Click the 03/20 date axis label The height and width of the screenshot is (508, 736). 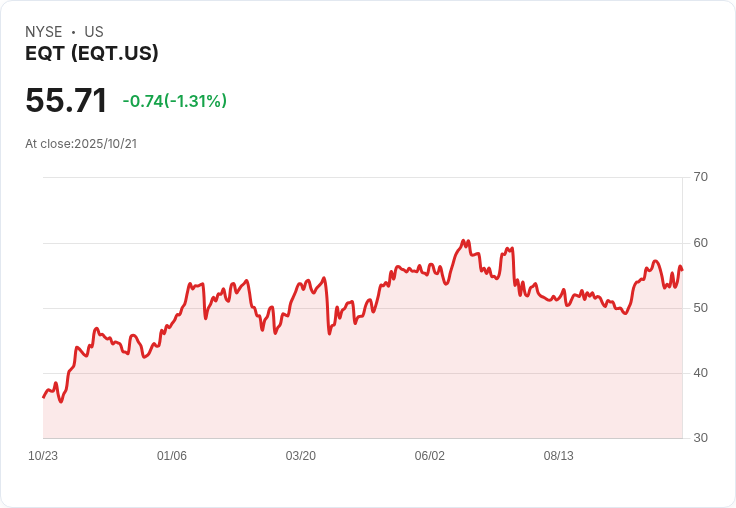pyautogui.click(x=301, y=456)
